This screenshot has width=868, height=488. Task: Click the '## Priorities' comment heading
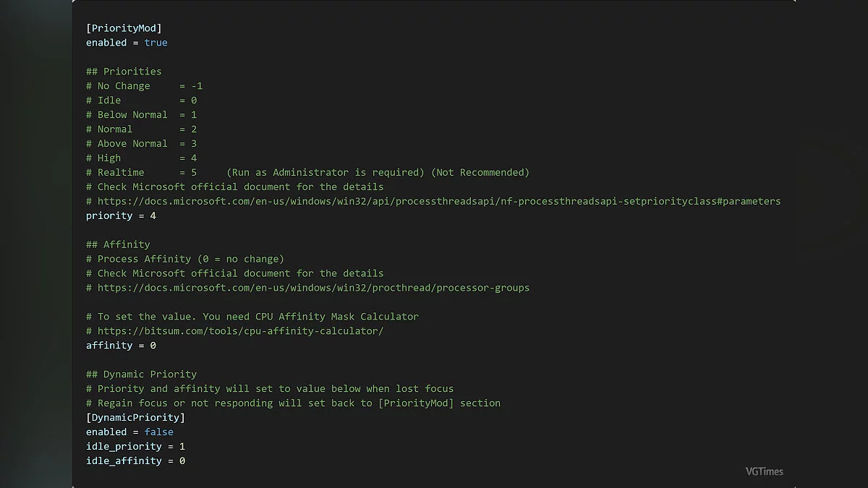(124, 72)
